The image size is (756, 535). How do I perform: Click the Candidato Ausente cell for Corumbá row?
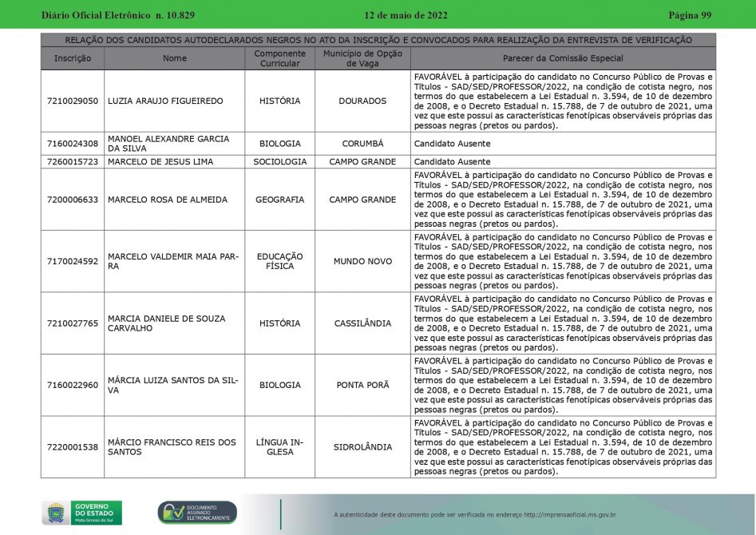tap(452, 144)
